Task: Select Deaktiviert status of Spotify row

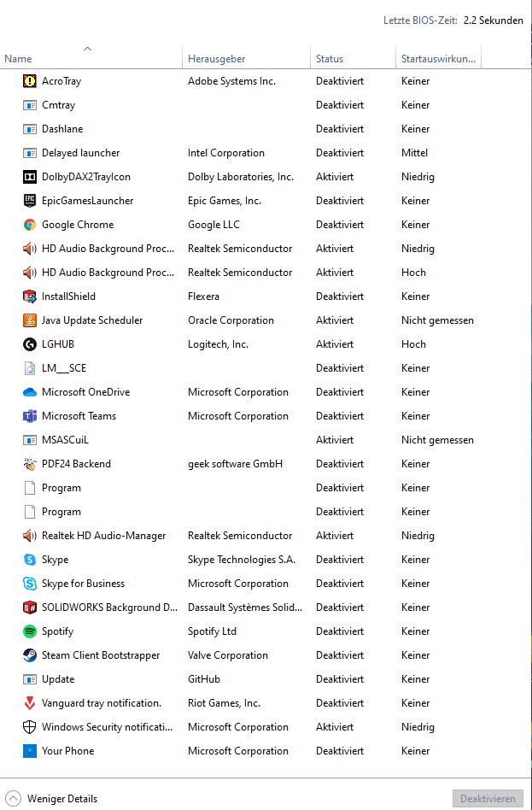Action: click(340, 631)
